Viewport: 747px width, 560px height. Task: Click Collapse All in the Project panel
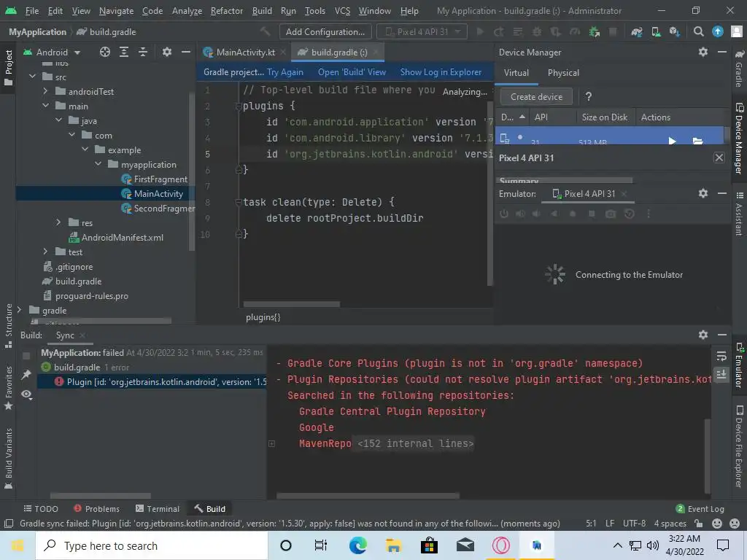point(143,52)
